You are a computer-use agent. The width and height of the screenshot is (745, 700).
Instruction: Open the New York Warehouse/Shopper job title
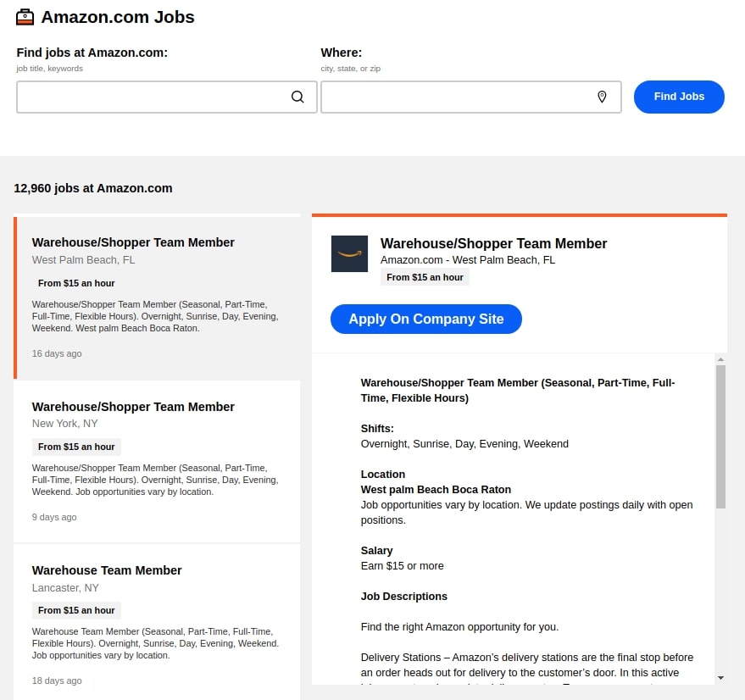pos(133,407)
